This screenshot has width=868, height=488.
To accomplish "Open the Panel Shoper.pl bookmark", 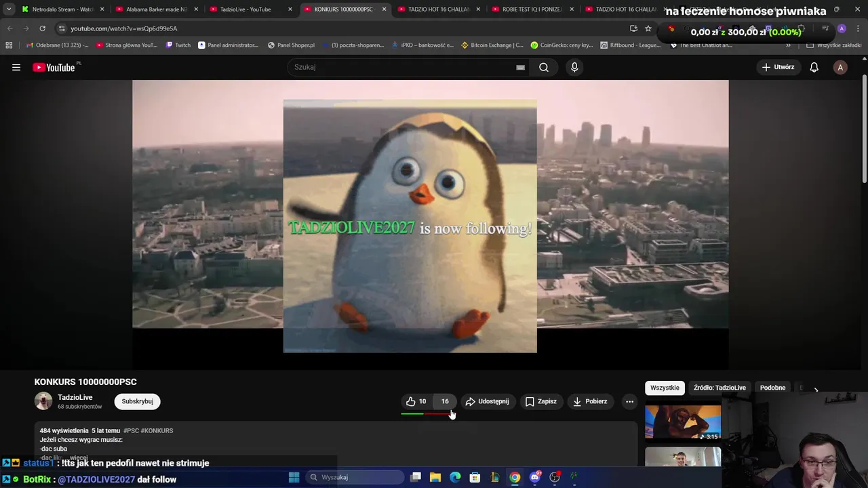I will [291, 45].
